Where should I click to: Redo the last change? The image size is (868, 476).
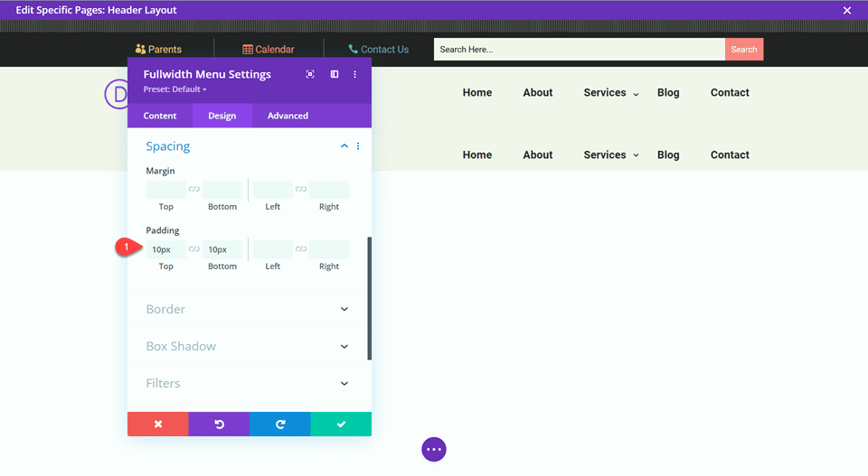click(280, 424)
